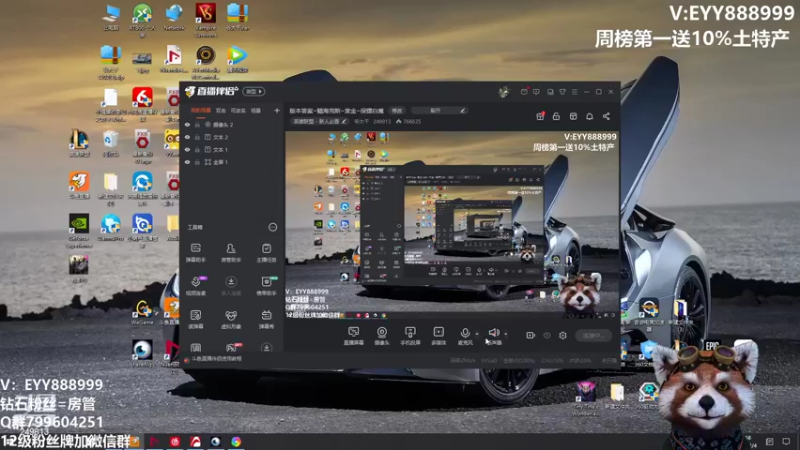Open the mode pill button beside the app logo
800x450 pixels.
(x=254, y=91)
